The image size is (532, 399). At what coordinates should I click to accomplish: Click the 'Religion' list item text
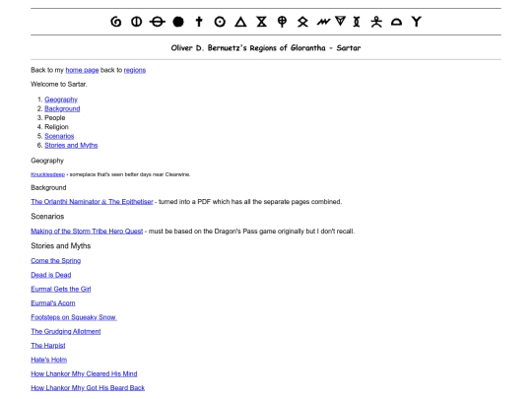click(56, 127)
